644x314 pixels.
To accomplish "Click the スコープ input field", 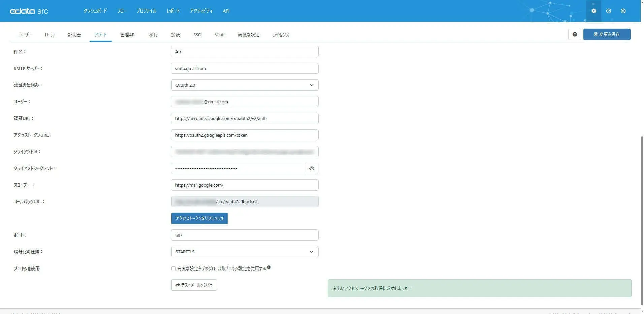I will pos(245,185).
